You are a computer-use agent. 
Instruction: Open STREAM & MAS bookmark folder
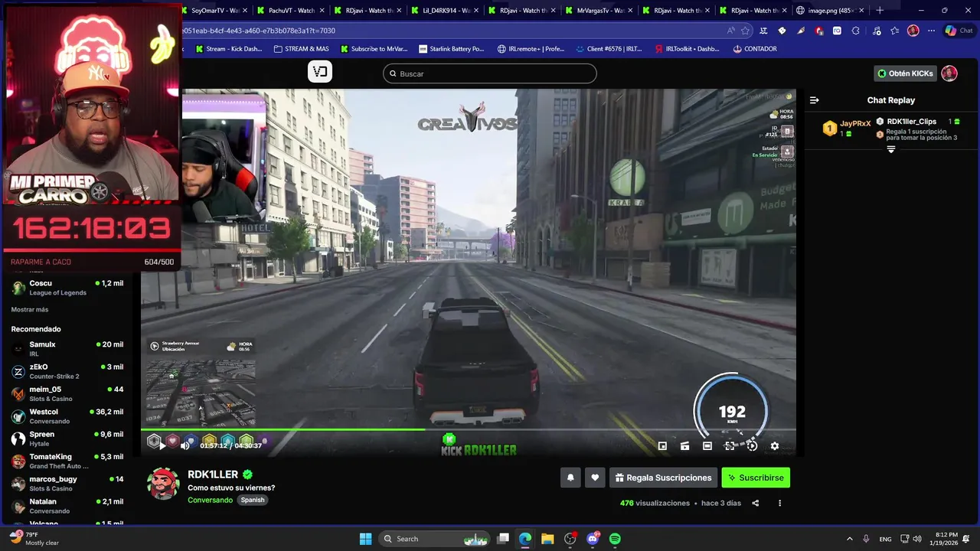(301, 49)
